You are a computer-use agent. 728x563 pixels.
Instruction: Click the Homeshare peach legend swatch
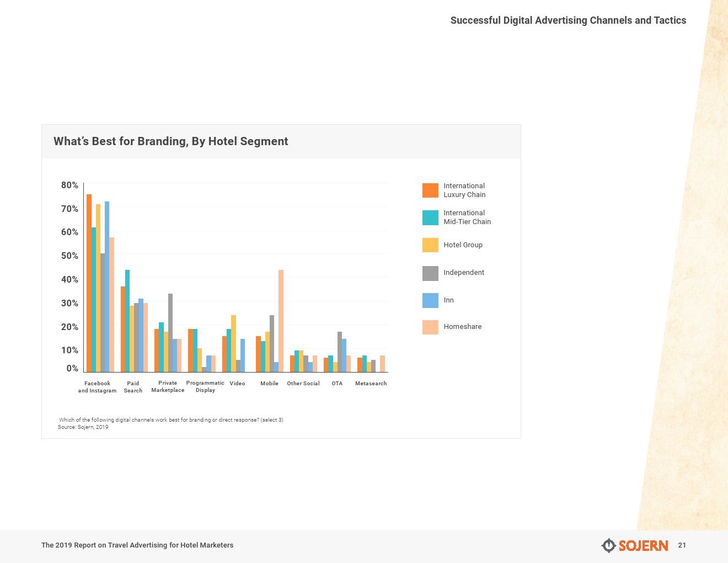[x=430, y=327]
